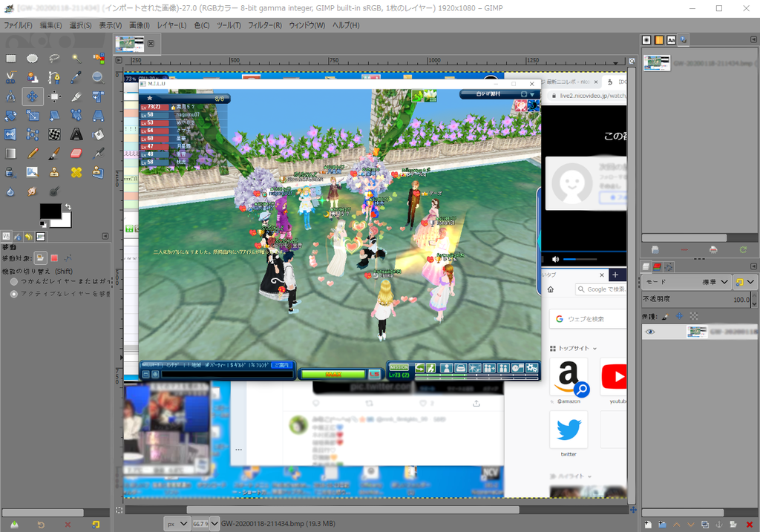
Task: Toggle lock position and size icon
Action: (679, 316)
